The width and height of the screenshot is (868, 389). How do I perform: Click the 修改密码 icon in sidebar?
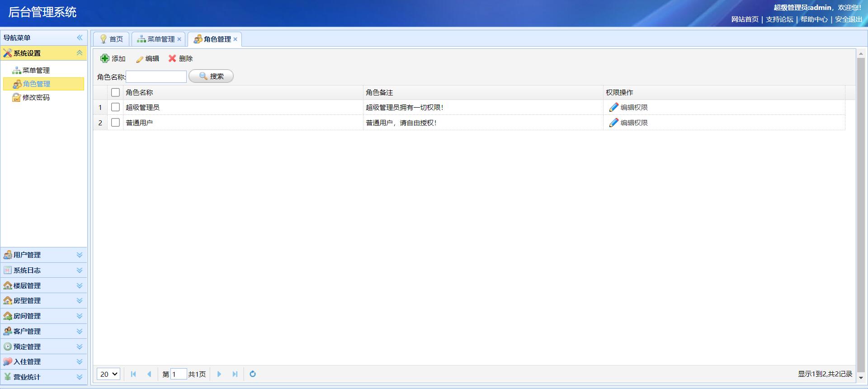pyautogui.click(x=17, y=97)
